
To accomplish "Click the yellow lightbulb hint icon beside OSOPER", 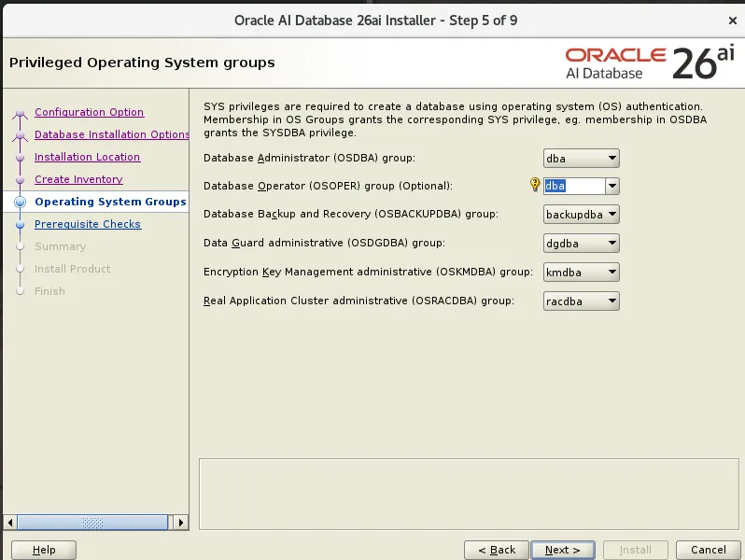I will 535,184.
